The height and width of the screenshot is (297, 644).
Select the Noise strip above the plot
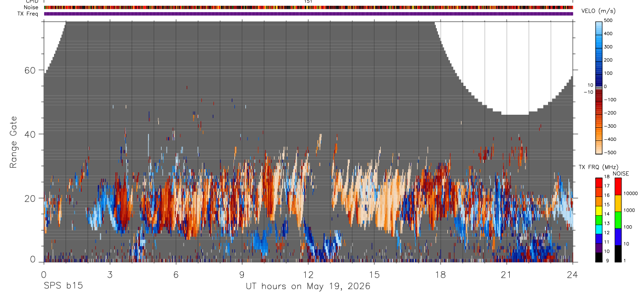308,7
